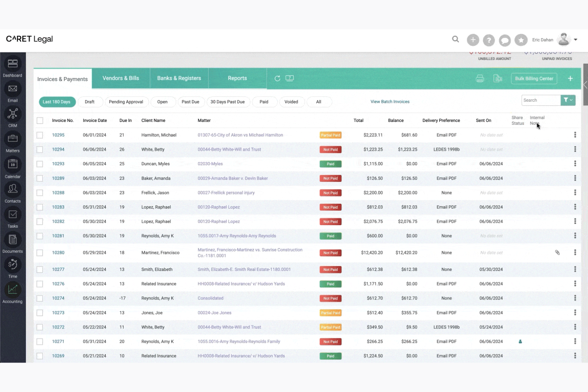Click the refresh icon in the tab bar

pyautogui.click(x=277, y=78)
